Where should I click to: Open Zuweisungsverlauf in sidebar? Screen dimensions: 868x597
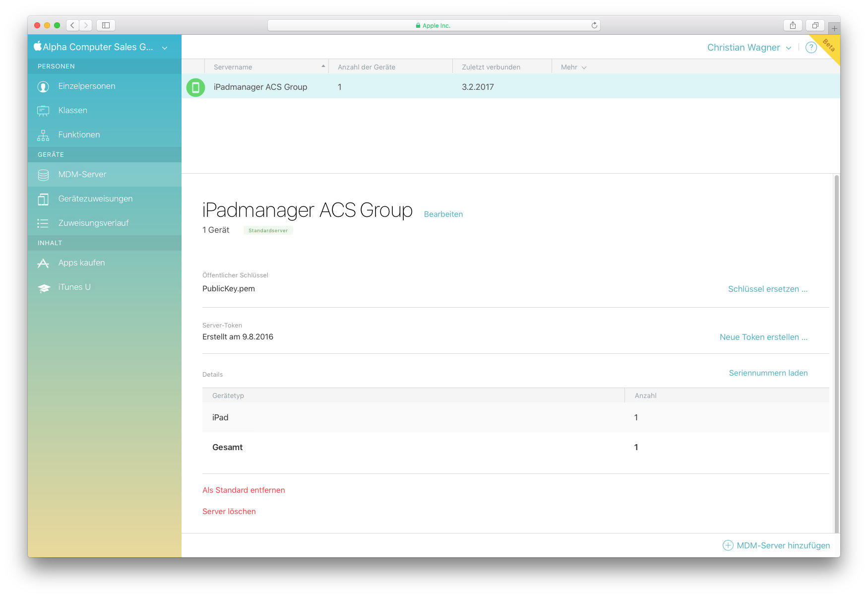(x=105, y=223)
